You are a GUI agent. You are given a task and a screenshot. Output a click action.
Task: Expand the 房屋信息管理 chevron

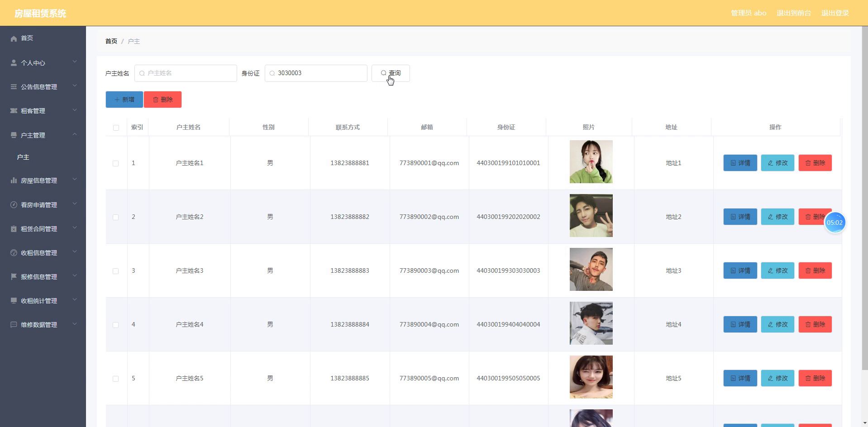(x=75, y=180)
